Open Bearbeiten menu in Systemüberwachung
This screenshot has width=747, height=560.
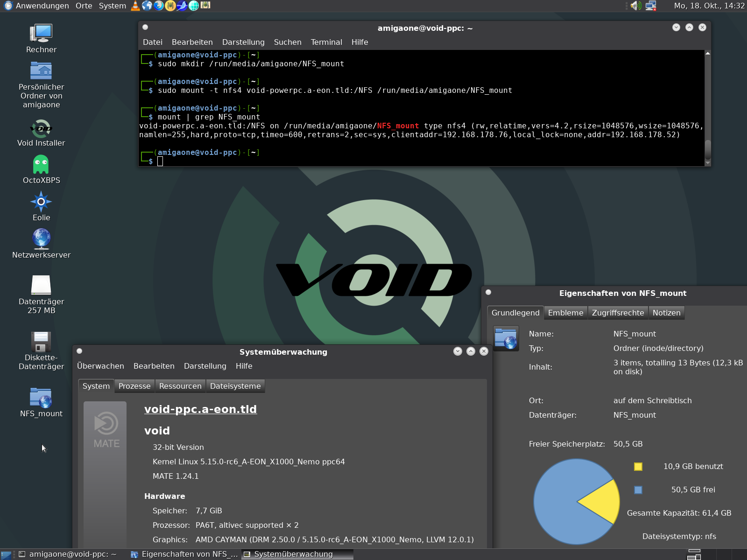154,366
